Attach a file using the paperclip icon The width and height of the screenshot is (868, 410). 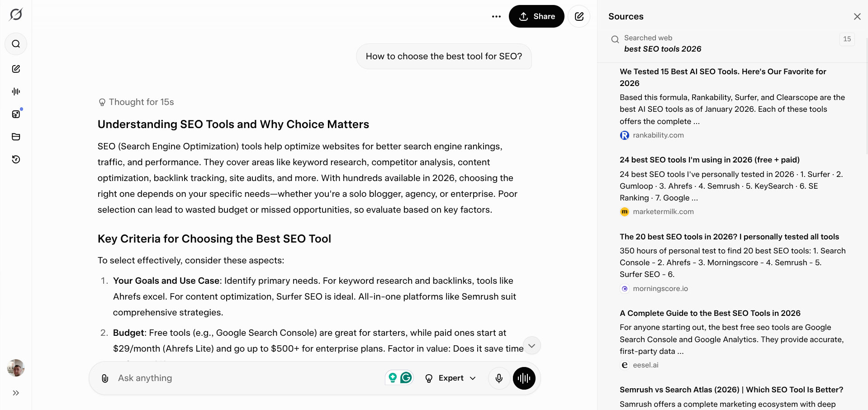[x=104, y=378]
